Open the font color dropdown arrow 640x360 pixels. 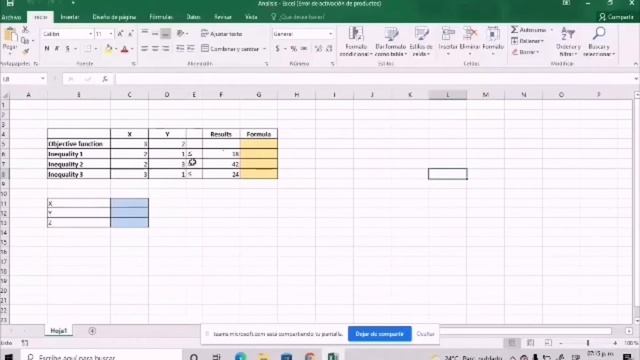pos(132,49)
